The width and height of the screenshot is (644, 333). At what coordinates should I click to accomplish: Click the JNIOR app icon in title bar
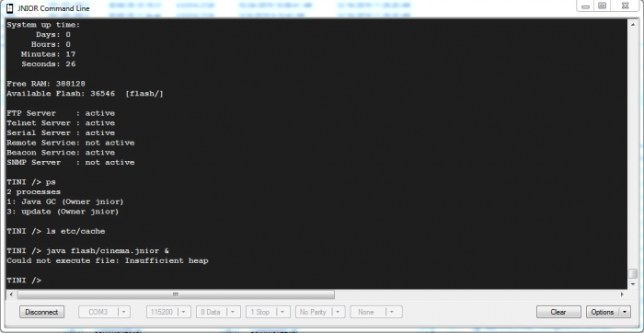pos(9,7)
